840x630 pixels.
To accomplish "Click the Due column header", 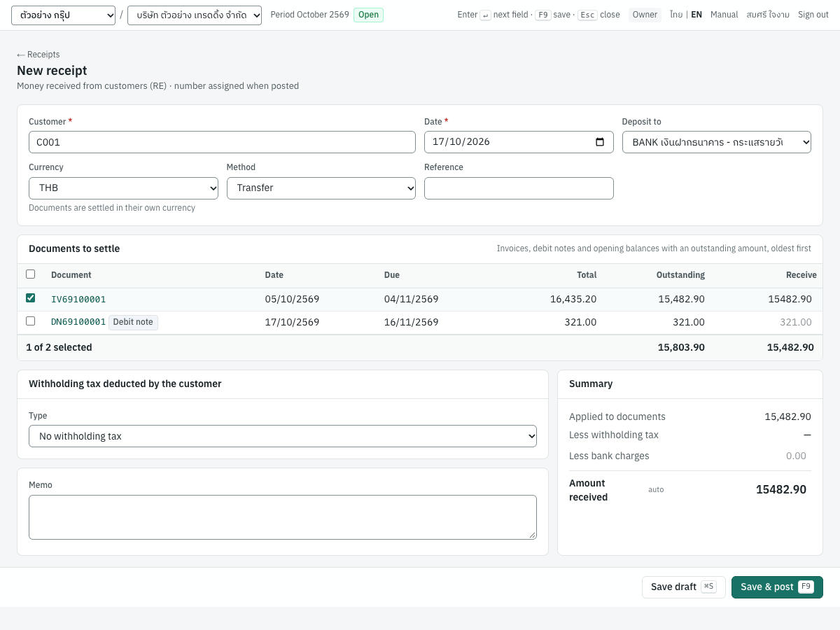I will point(392,275).
